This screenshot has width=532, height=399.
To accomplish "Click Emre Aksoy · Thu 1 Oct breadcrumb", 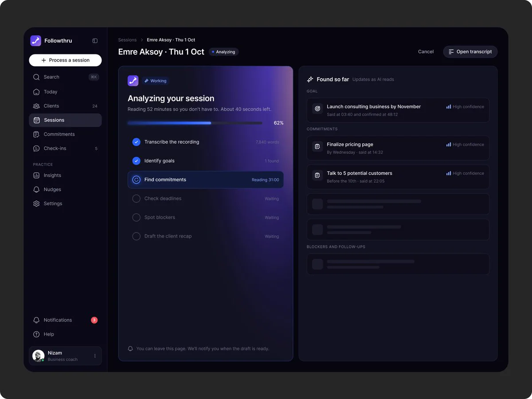I will click(171, 40).
